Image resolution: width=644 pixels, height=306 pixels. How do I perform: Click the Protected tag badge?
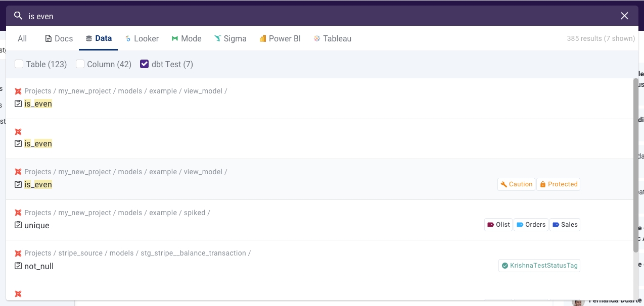[558, 184]
